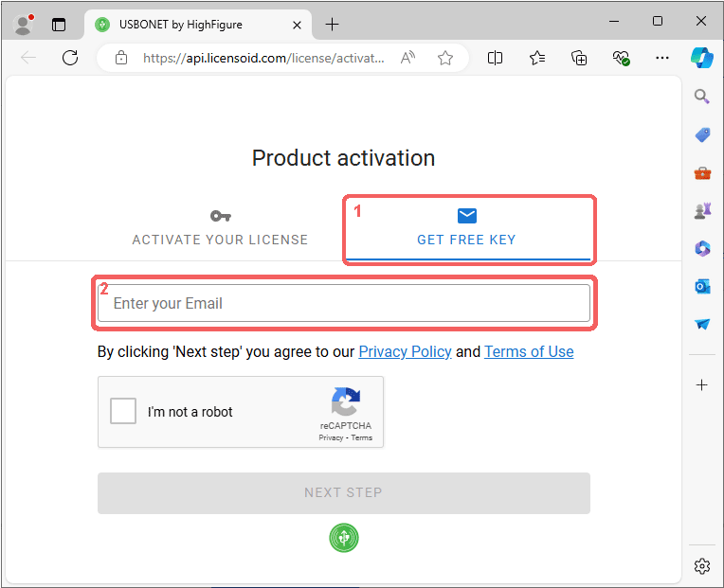The height and width of the screenshot is (588, 724).
Task: Add this page to favorites star
Action: coord(445,58)
